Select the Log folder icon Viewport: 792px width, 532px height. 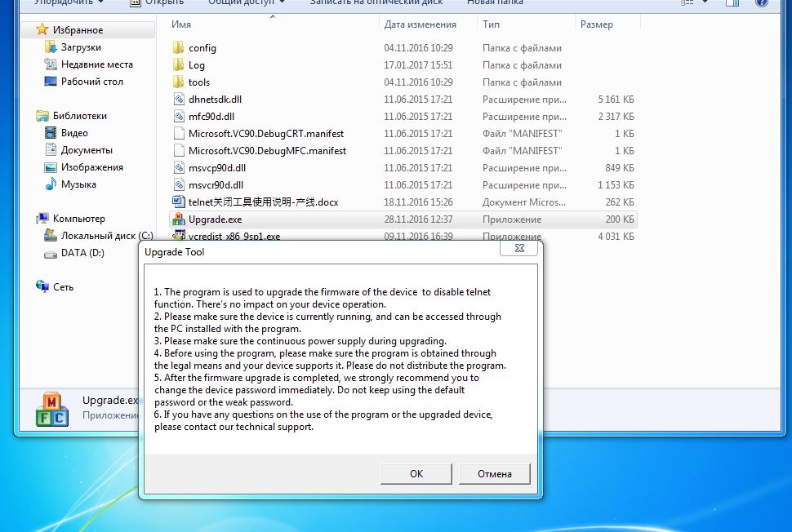tap(179, 65)
